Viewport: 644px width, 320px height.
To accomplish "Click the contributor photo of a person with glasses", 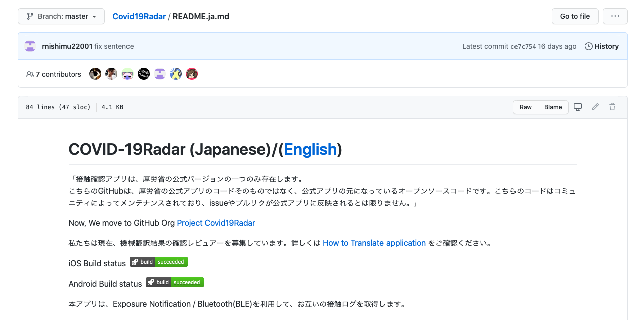I will pos(111,74).
